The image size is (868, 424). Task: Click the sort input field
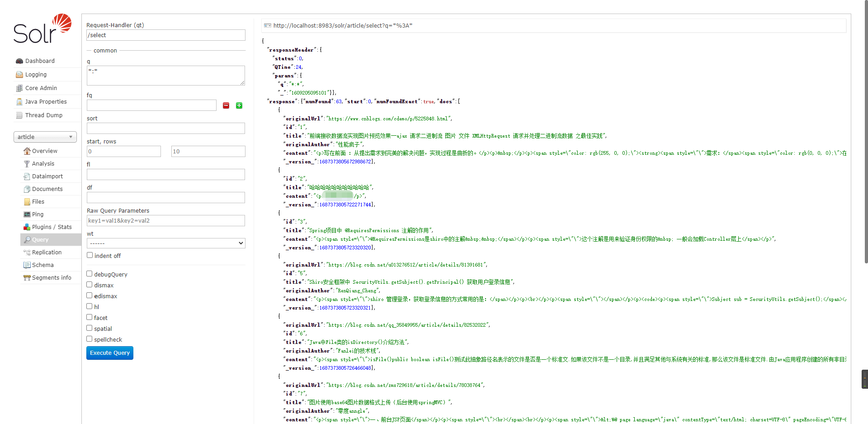click(166, 129)
